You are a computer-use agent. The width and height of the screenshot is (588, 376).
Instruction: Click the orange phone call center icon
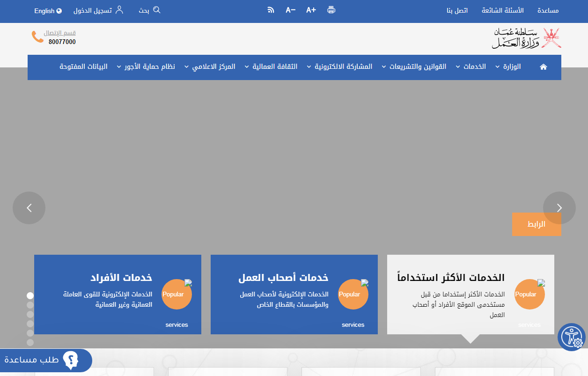pos(37,37)
